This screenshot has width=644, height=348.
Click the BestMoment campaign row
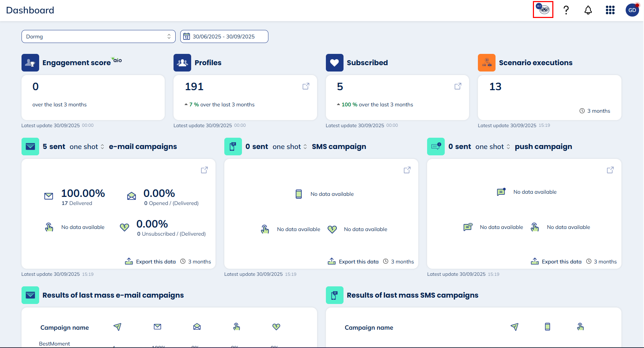[55, 343]
